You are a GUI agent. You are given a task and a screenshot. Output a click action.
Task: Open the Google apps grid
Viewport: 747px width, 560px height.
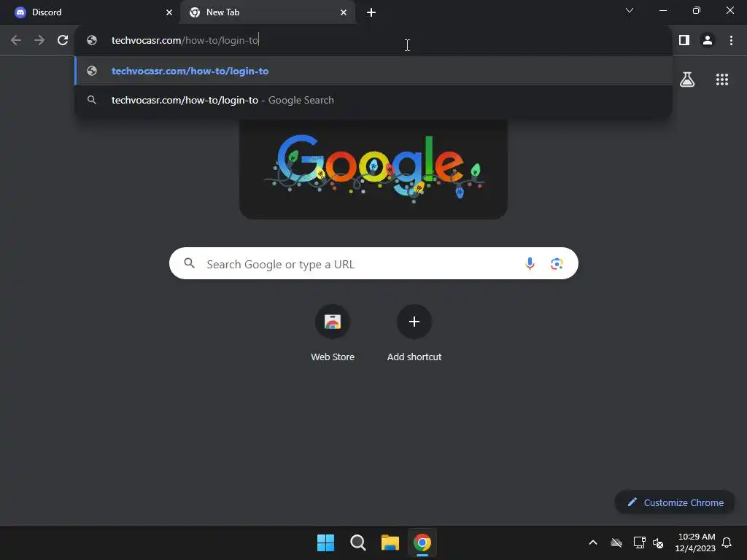(x=721, y=79)
